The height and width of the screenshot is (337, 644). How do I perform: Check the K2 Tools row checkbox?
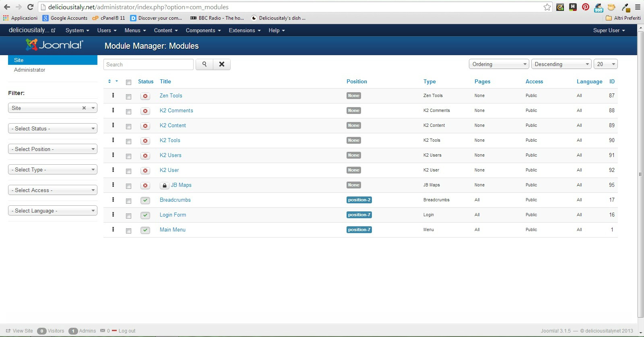(129, 141)
